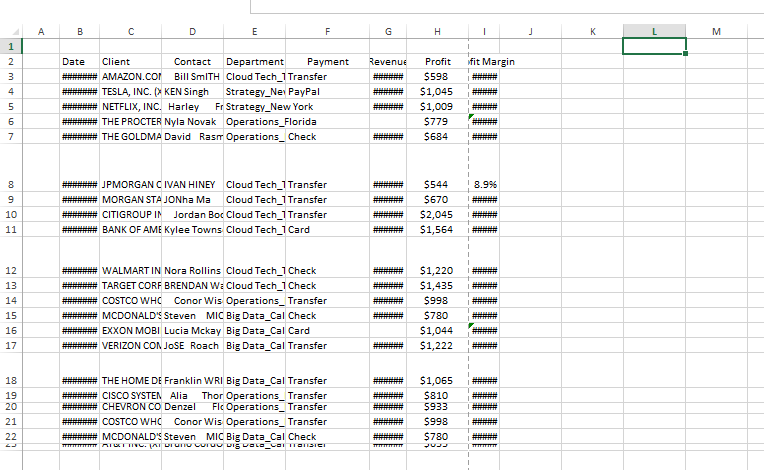The height and width of the screenshot is (470, 764).
Task: Select the TARGET CORP client cell
Action: pos(131,286)
